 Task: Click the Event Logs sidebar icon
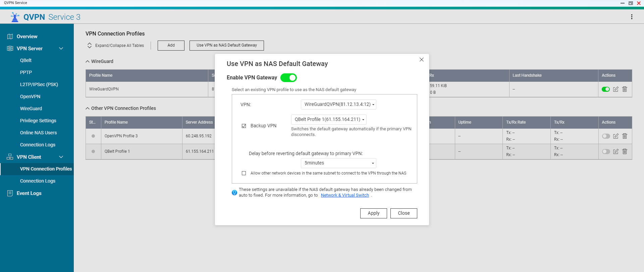pyautogui.click(x=10, y=193)
